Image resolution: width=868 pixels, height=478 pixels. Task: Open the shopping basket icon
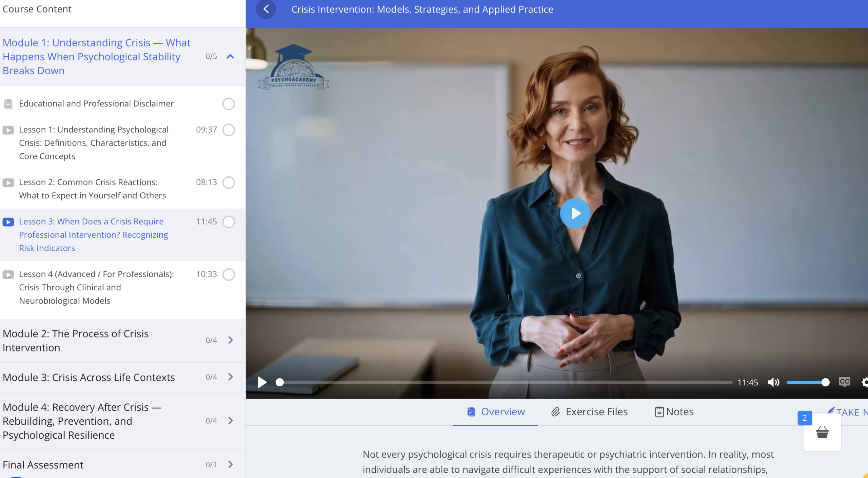click(x=822, y=433)
